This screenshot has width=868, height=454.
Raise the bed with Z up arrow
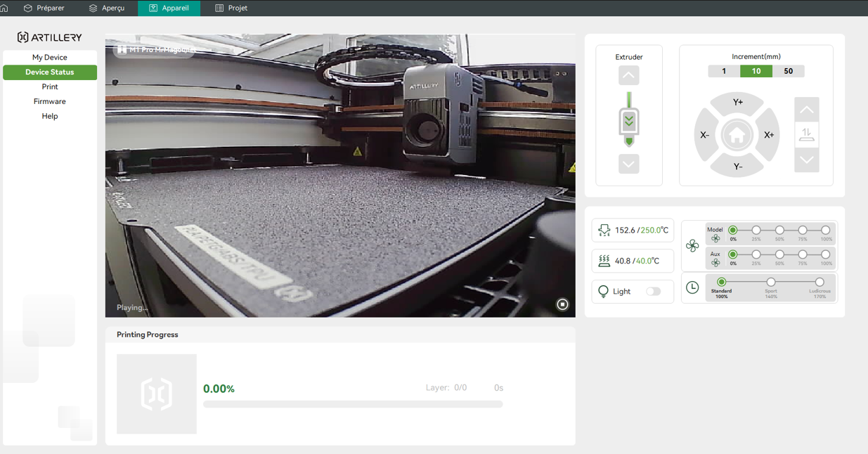click(x=807, y=110)
